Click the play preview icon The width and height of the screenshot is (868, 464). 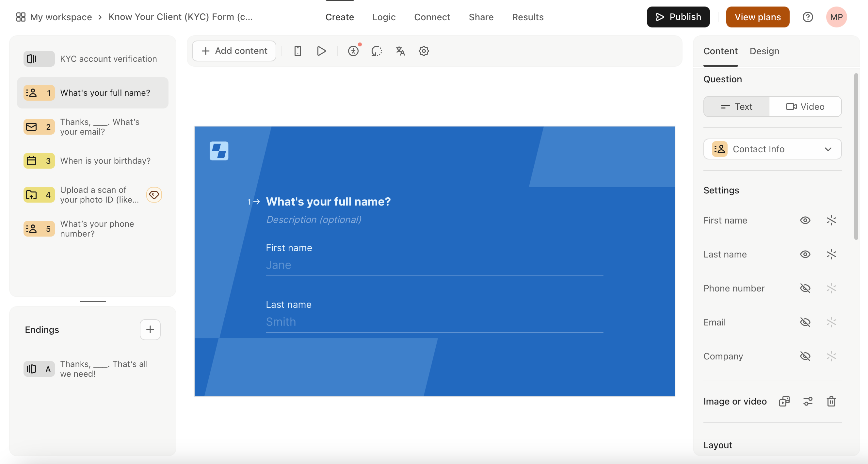[x=321, y=51]
